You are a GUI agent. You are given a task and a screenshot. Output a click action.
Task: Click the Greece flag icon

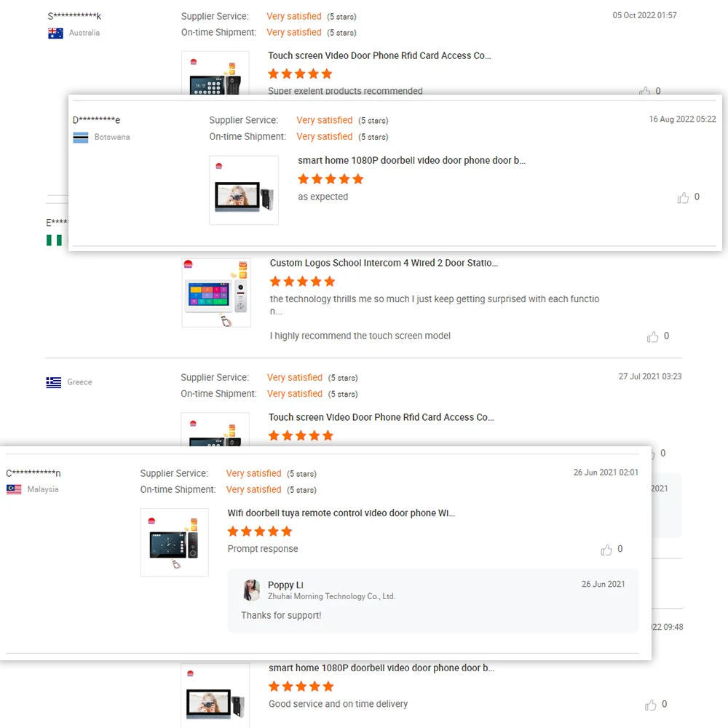click(x=53, y=382)
